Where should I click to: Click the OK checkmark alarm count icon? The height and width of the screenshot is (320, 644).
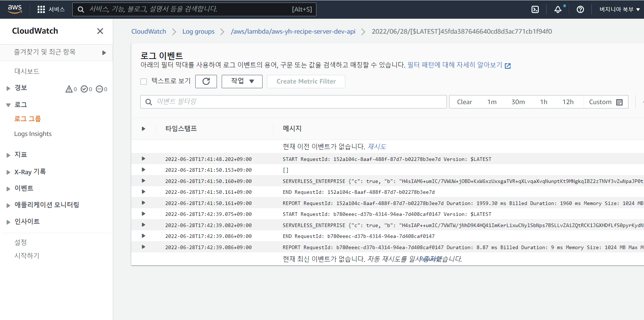click(x=86, y=89)
